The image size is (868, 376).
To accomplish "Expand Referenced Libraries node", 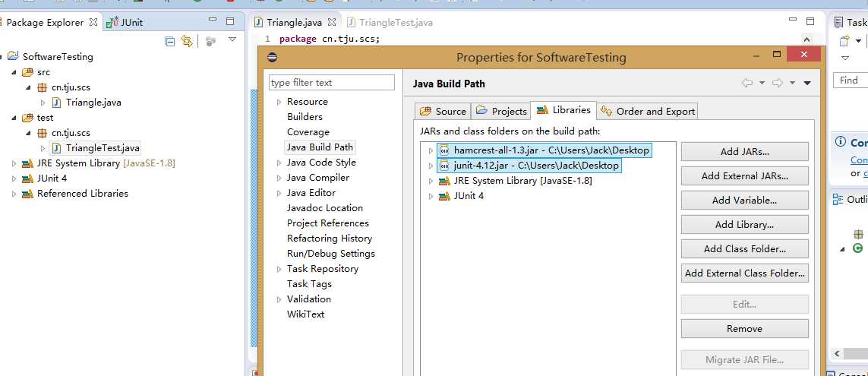I will pyautogui.click(x=14, y=193).
